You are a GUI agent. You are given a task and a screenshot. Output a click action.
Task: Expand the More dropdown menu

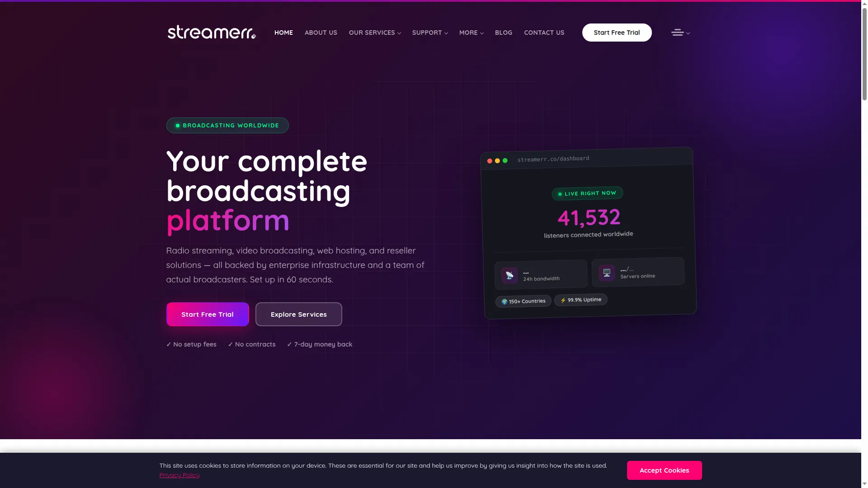[472, 33]
